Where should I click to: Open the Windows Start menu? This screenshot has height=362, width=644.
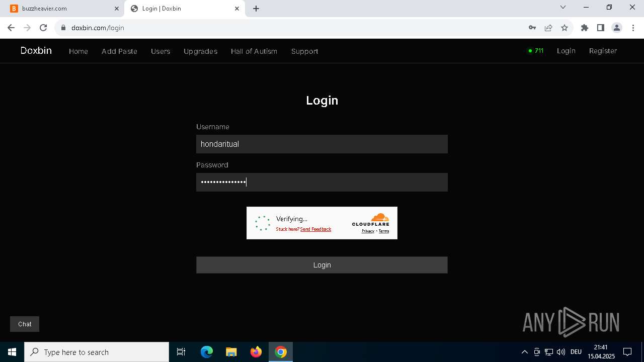[x=12, y=352]
